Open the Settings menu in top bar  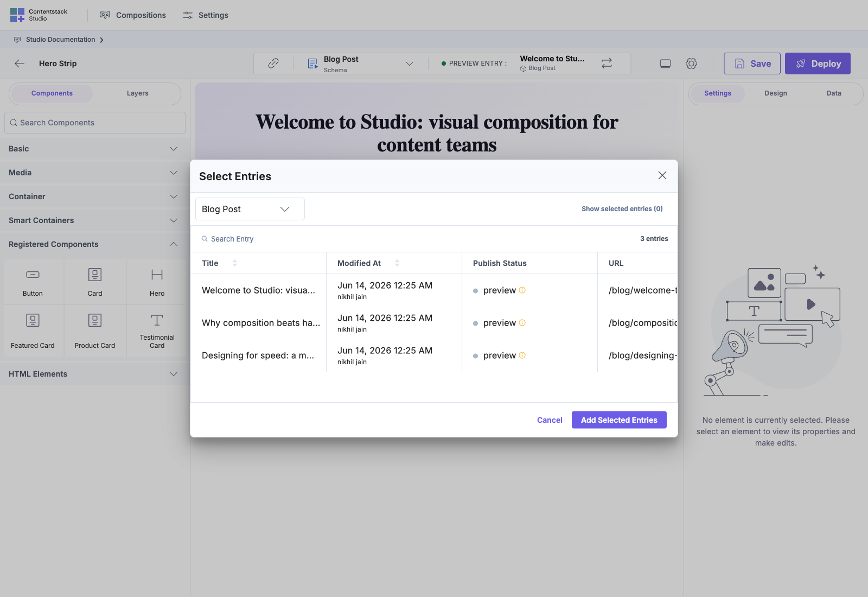(x=205, y=15)
